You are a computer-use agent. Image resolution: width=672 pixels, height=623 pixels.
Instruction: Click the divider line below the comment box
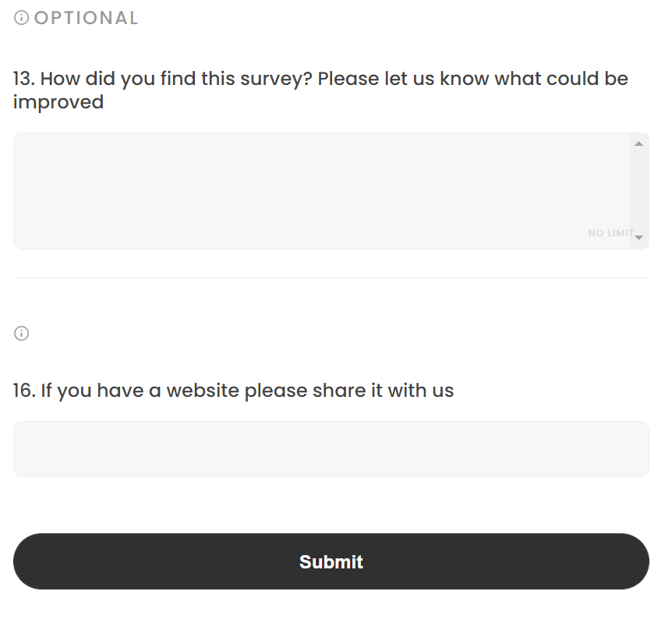pos(331,275)
